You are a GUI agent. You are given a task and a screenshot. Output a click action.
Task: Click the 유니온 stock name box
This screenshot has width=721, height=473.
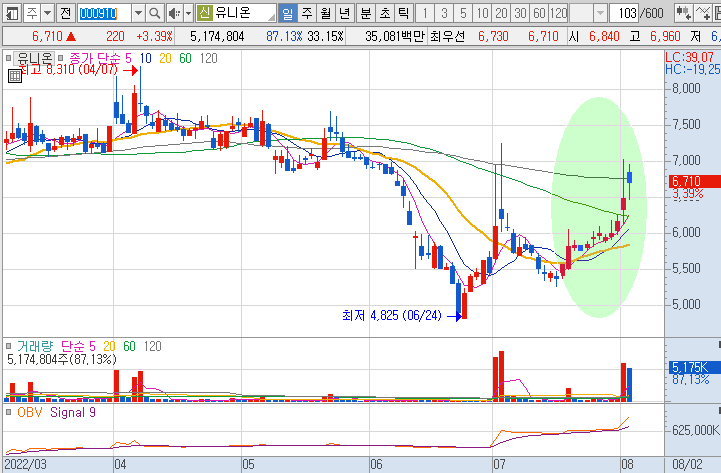click(x=244, y=13)
